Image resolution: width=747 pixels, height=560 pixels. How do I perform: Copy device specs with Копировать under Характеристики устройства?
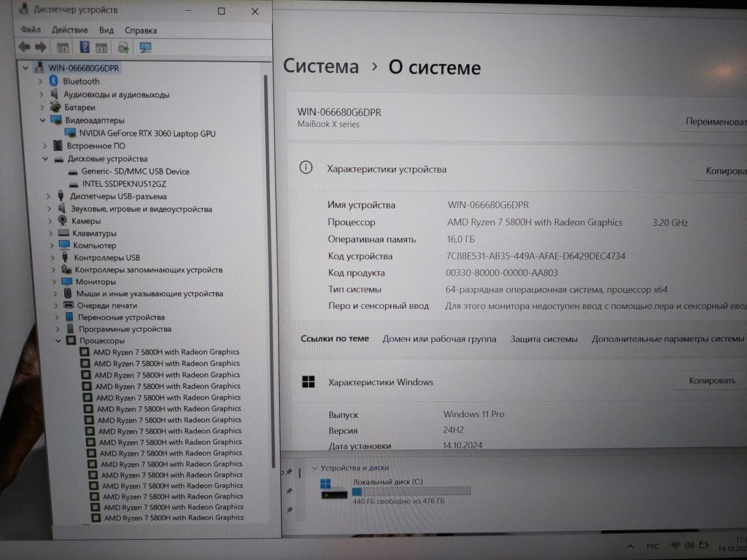click(x=719, y=171)
